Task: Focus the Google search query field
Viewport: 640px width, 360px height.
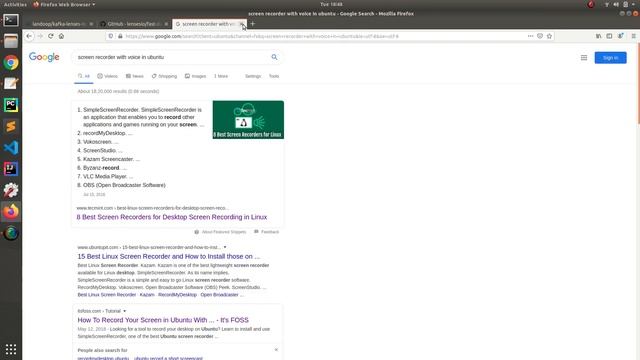Action: click(171, 57)
